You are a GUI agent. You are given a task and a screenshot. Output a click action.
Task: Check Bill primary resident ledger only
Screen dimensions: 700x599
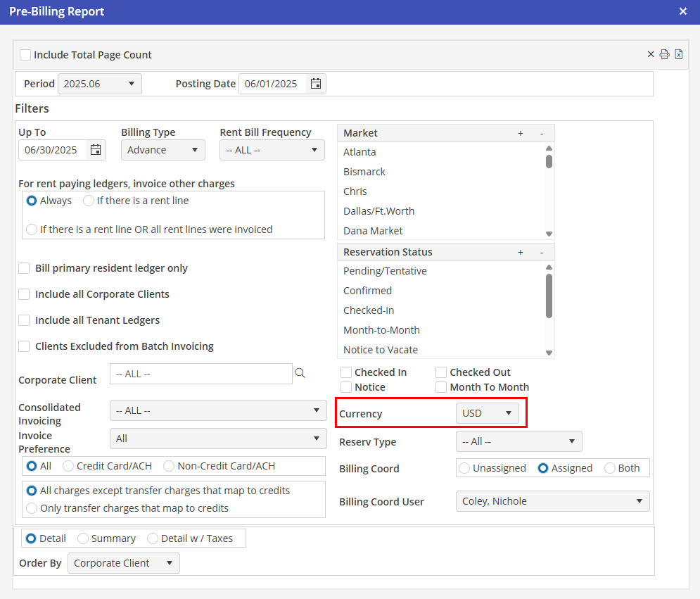click(x=24, y=268)
